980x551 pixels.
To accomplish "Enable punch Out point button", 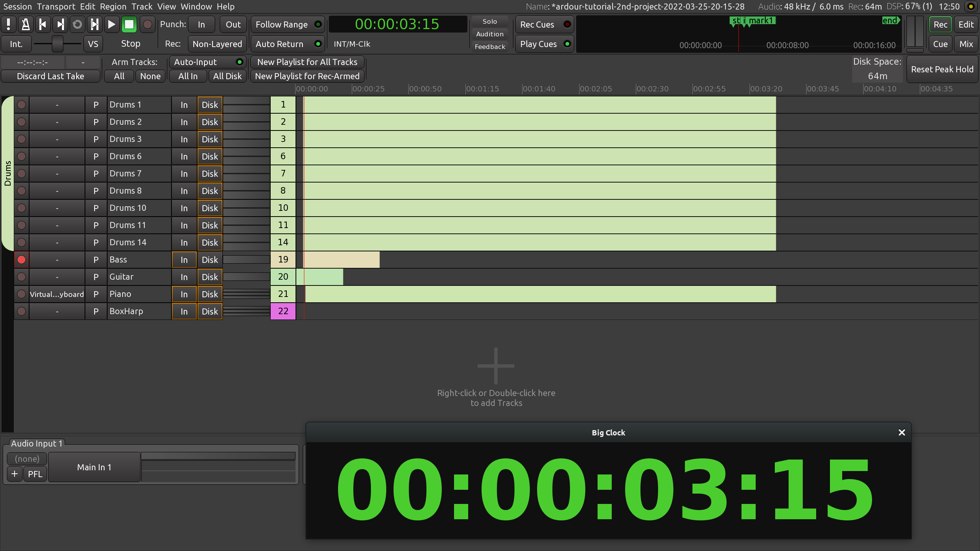I will [233, 24].
